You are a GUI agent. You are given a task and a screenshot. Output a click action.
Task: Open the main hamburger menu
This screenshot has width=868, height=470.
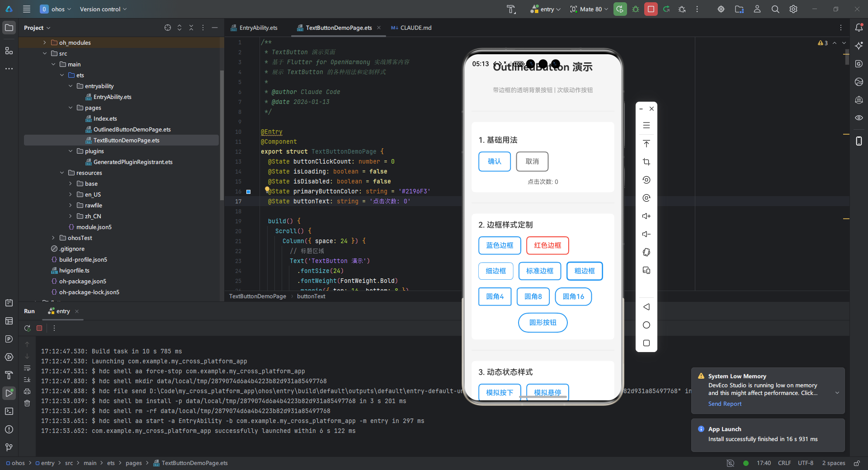27,9
